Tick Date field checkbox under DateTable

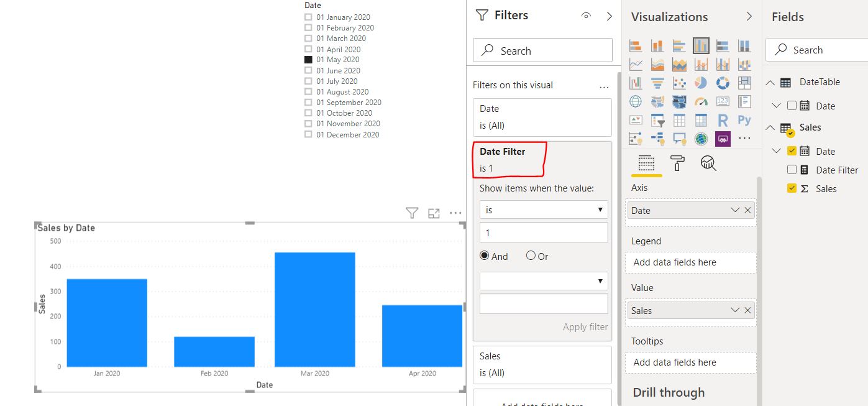click(792, 106)
